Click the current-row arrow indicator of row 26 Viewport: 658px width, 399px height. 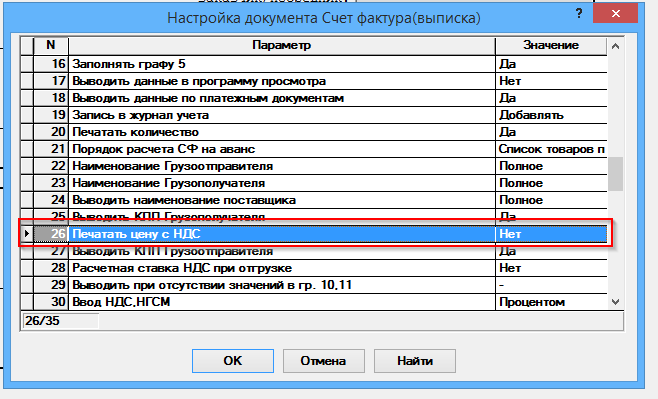[27, 234]
